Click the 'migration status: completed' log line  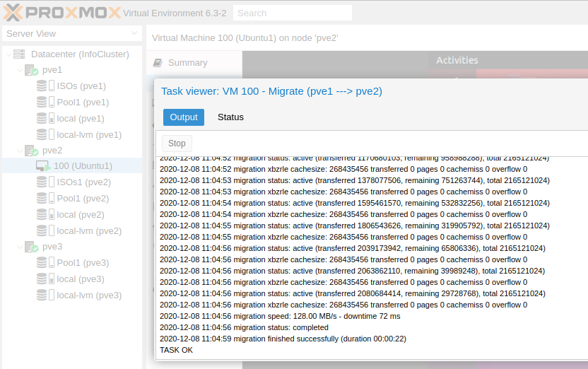244,328
